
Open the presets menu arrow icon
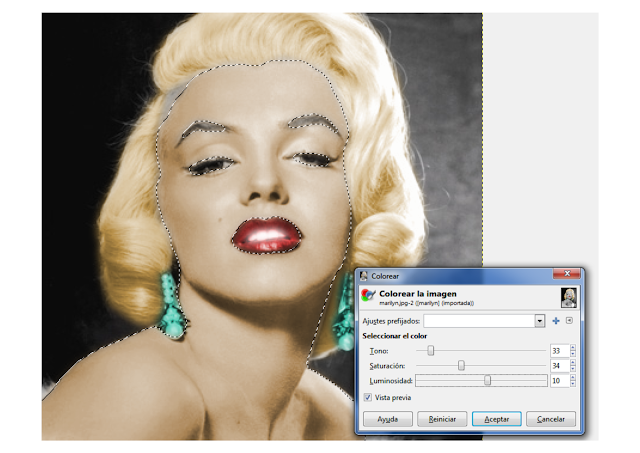tap(569, 321)
